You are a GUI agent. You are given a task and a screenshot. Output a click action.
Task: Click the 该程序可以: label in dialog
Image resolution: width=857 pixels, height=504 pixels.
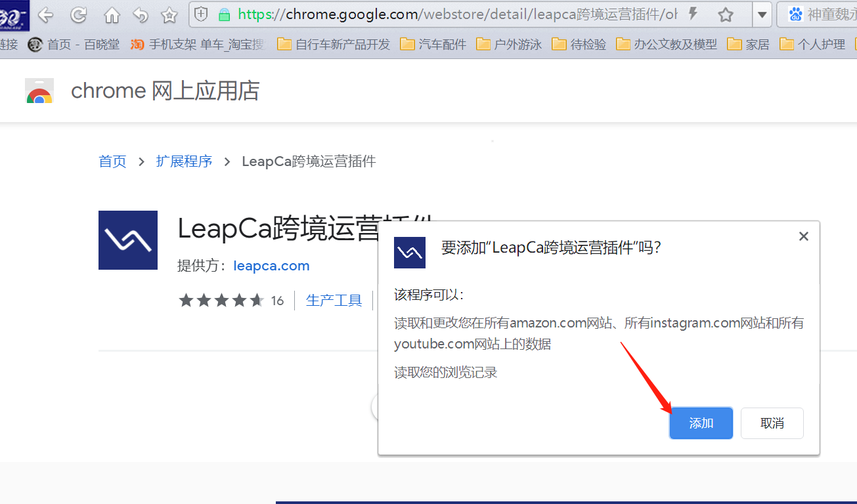429,295
